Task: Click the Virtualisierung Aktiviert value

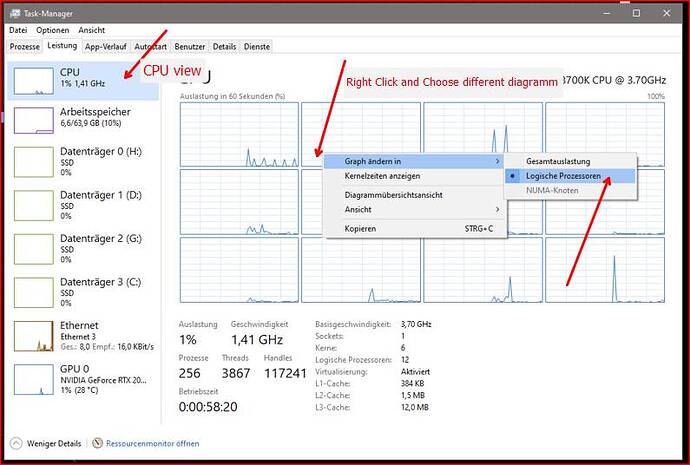Action: coord(415,372)
